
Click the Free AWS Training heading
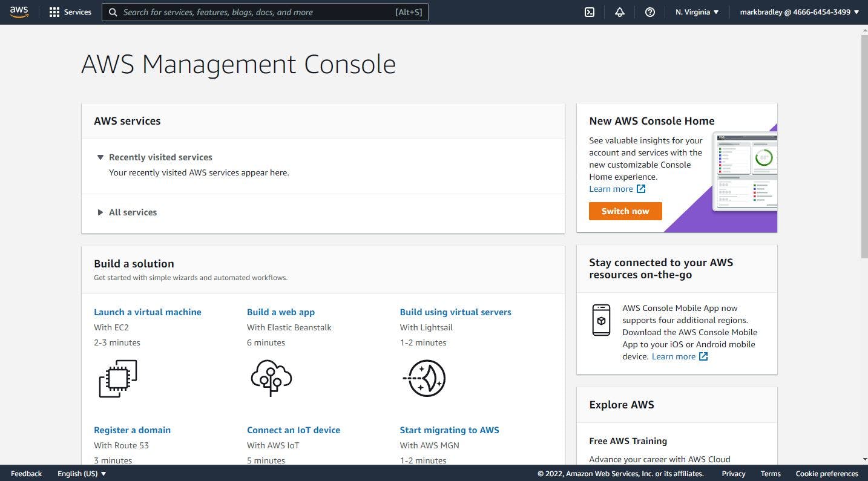click(x=628, y=441)
